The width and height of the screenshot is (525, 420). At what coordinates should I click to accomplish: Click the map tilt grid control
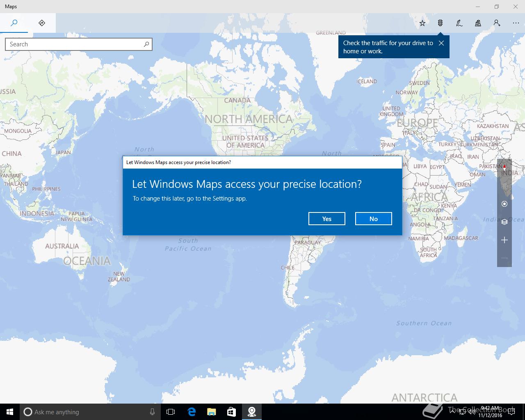pyautogui.click(x=504, y=186)
